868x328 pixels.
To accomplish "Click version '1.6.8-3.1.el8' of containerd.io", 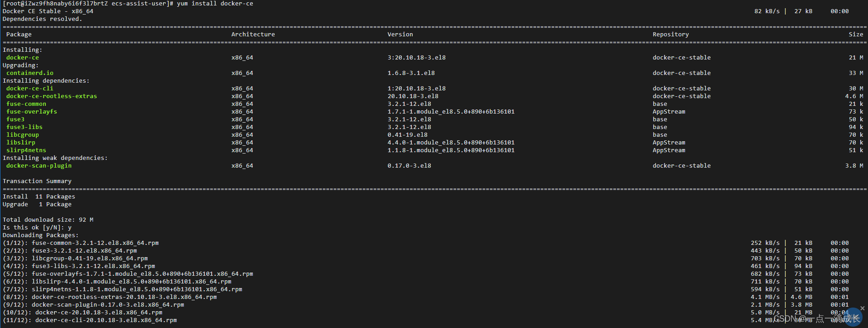I will tap(411, 73).
